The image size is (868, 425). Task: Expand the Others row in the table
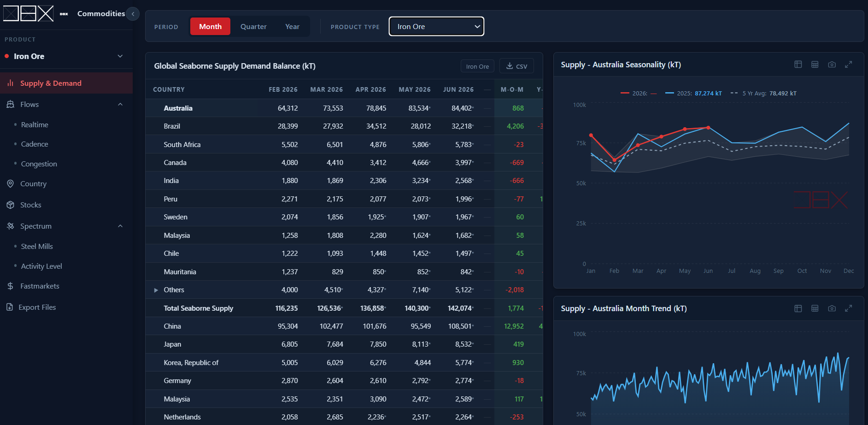(x=156, y=290)
